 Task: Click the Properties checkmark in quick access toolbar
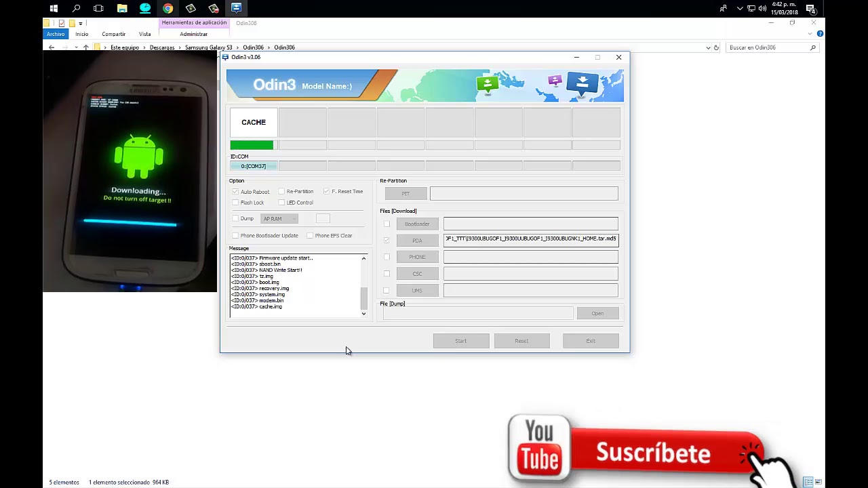click(x=61, y=23)
